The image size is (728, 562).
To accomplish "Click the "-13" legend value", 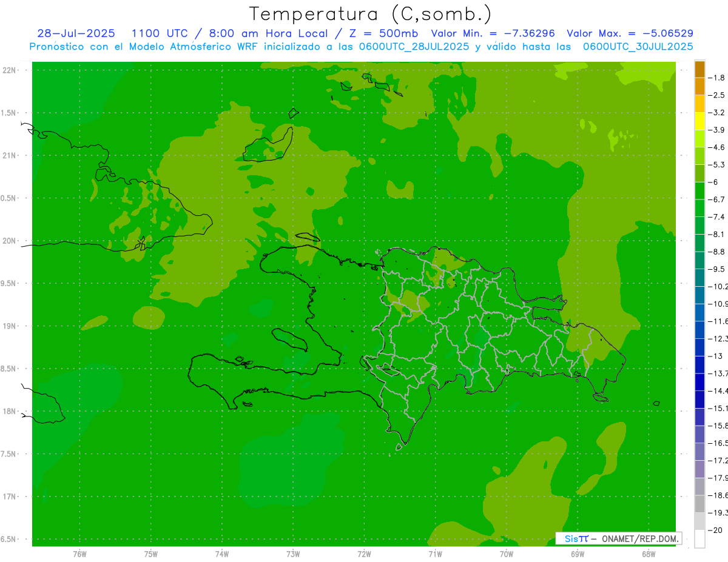I will tap(716, 356).
